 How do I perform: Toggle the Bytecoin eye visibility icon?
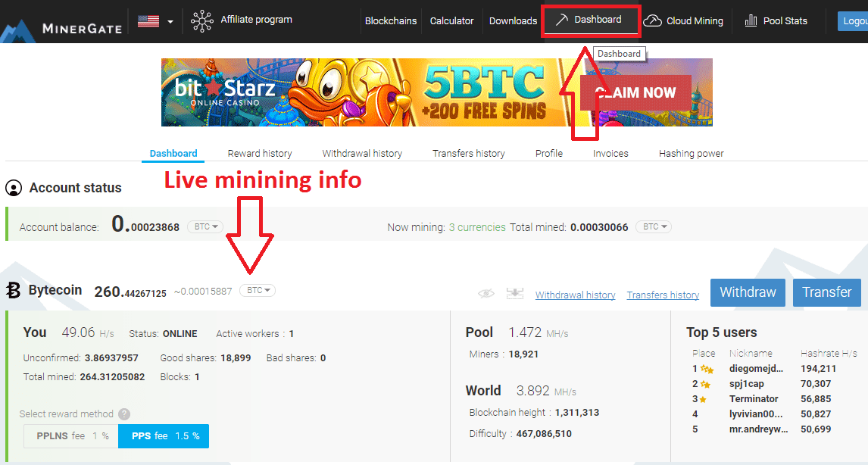(x=486, y=293)
